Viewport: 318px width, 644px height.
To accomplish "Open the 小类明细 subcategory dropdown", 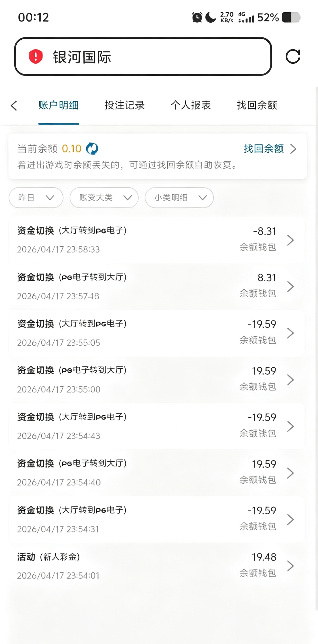I will (x=179, y=198).
